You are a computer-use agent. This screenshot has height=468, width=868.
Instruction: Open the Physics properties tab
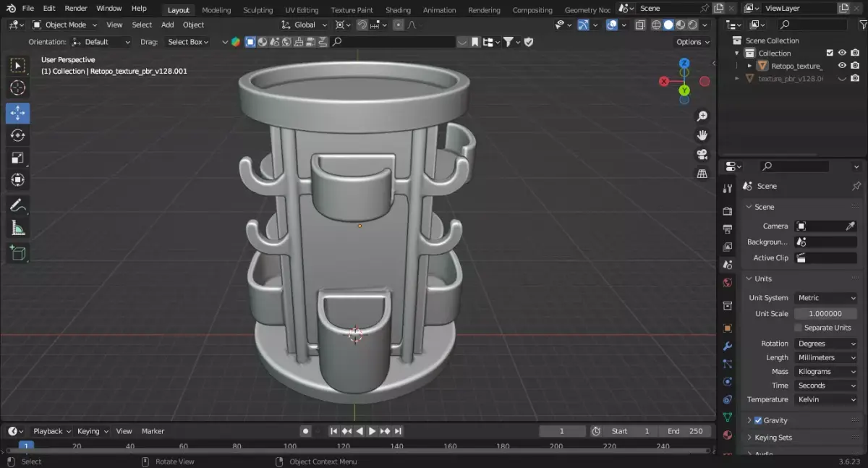click(x=728, y=382)
